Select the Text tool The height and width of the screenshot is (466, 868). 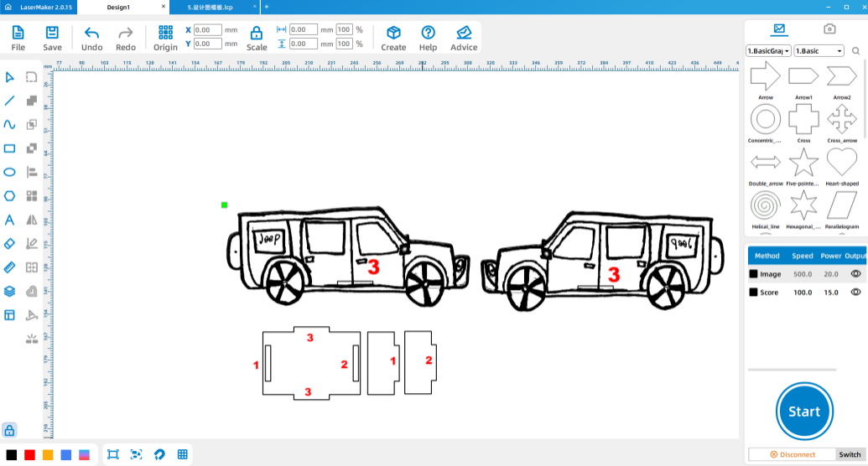[9, 220]
